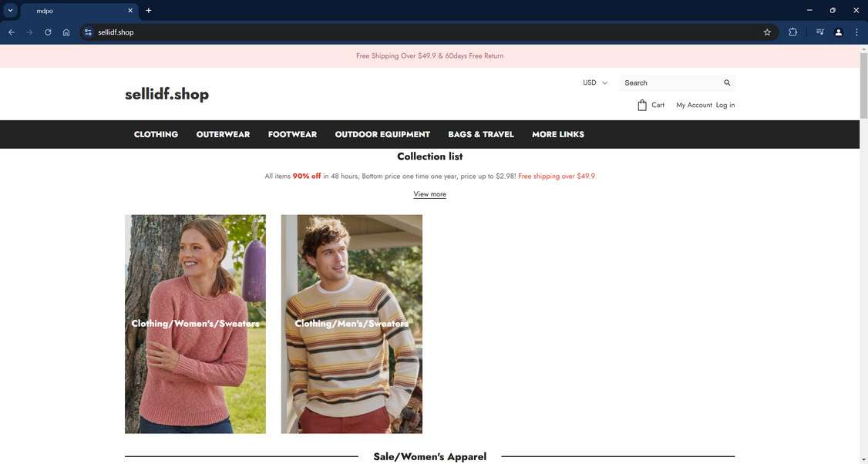The width and height of the screenshot is (868, 464).
Task: Open the browser extensions puzzle icon
Action: click(x=792, y=32)
